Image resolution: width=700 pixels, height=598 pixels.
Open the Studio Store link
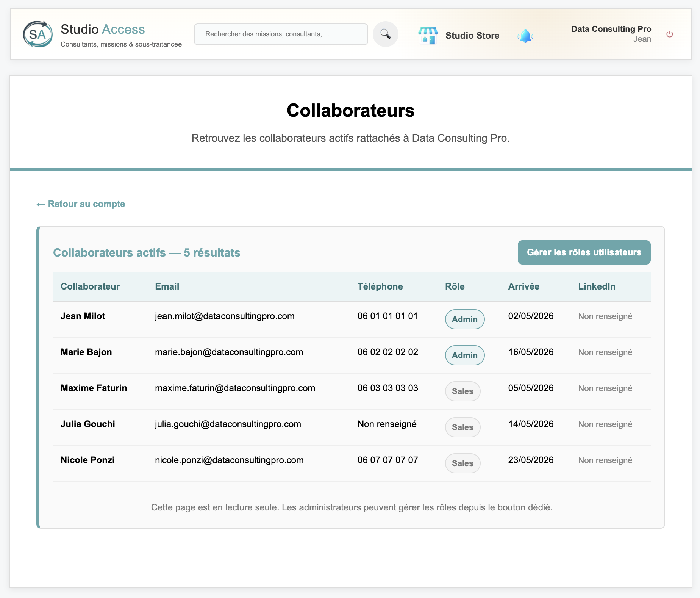click(472, 36)
